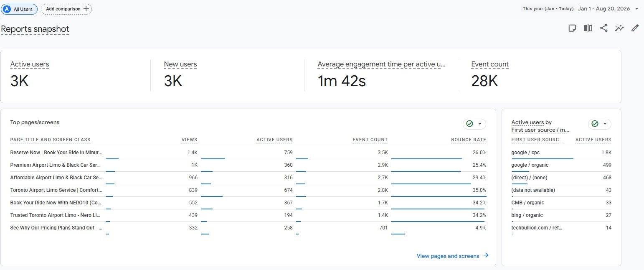This screenshot has width=644, height=270.
Task: Open Jan 1 - Aug 20, 2026 date picker
Action: coord(604,8)
